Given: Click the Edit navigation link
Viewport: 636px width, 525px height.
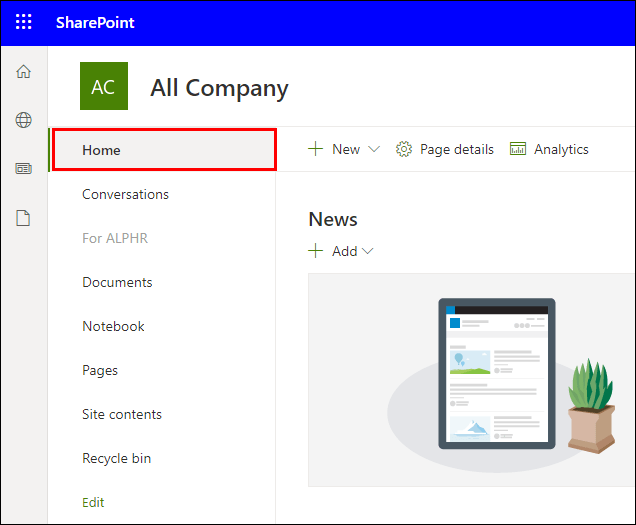Looking at the screenshot, I should 93,502.
